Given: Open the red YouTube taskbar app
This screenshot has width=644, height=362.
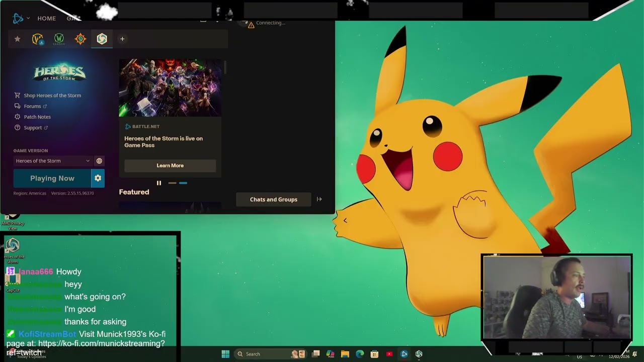Looking at the screenshot, I should pyautogui.click(x=389, y=354).
